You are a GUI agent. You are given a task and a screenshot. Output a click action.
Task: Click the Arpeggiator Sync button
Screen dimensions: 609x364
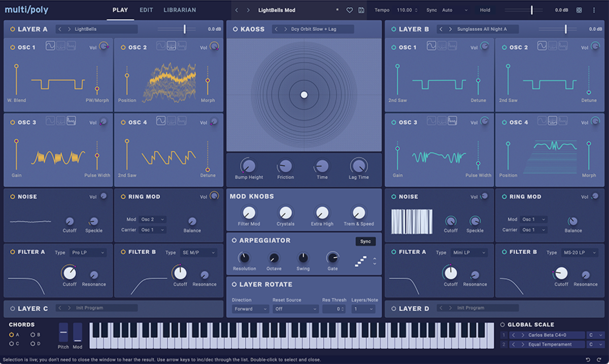(365, 241)
